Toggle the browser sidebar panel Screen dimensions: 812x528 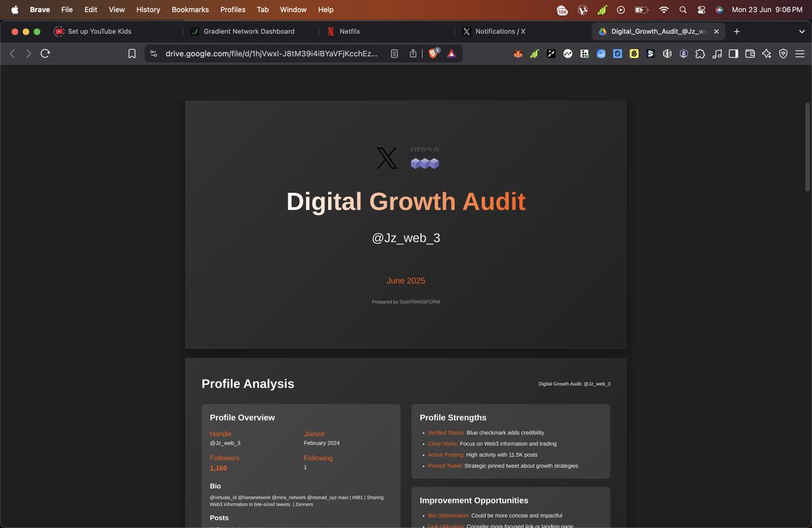[x=734, y=53]
